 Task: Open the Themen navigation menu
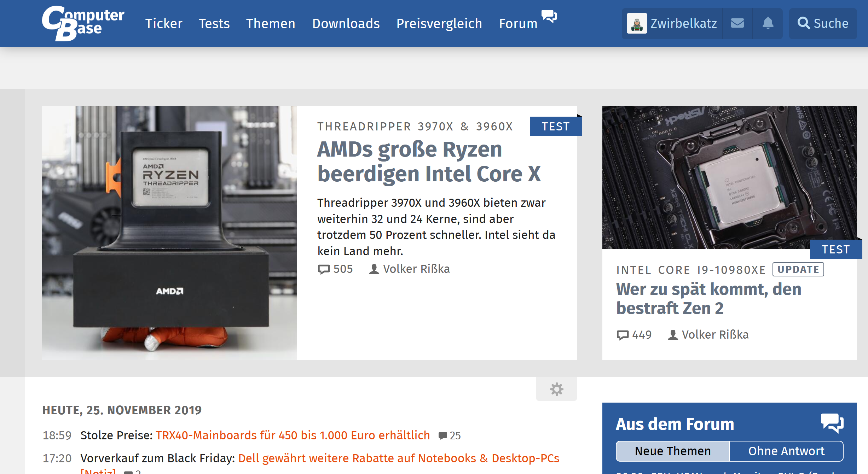271,24
